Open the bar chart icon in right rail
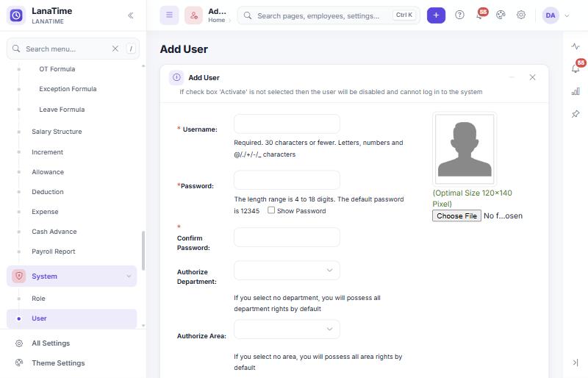The image size is (588, 378). (576, 91)
